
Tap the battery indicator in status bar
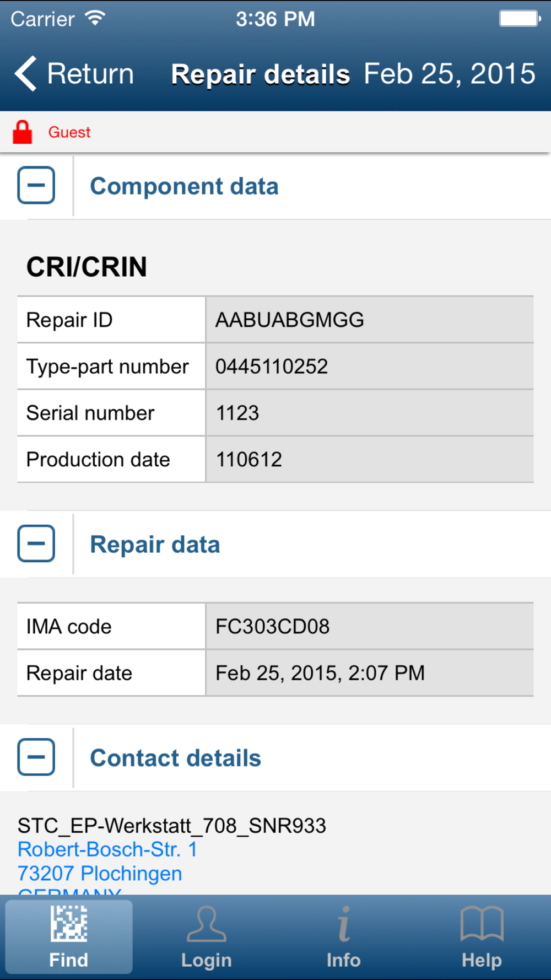pyautogui.click(x=520, y=19)
